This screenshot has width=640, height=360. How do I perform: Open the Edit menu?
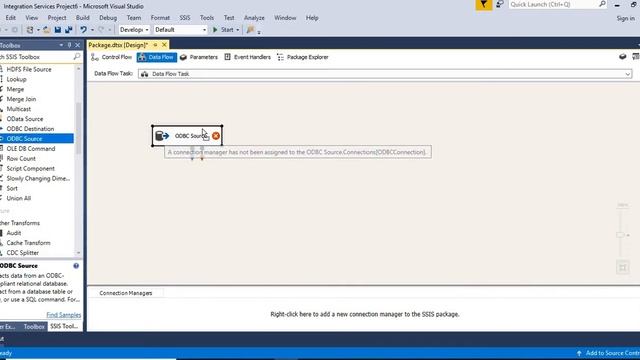[x=11, y=18]
